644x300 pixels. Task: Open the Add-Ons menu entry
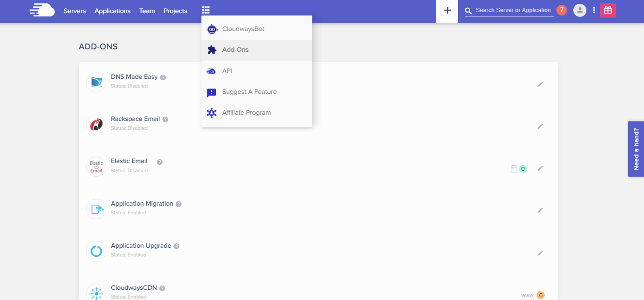(235, 49)
